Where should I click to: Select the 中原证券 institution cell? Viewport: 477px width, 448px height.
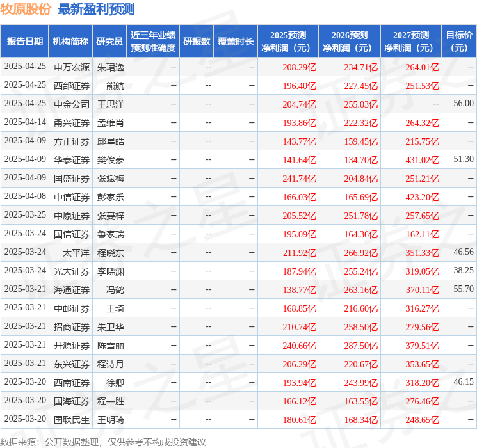coord(72,216)
